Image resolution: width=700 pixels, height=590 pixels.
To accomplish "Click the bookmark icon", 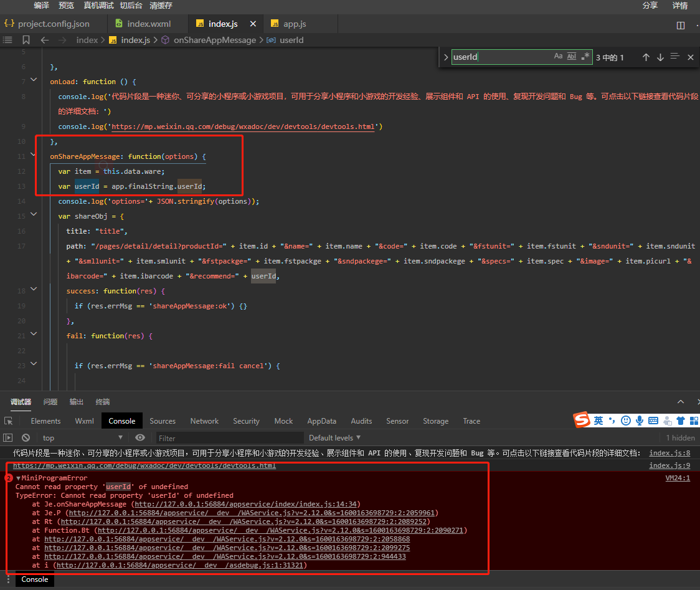I will 26,40.
